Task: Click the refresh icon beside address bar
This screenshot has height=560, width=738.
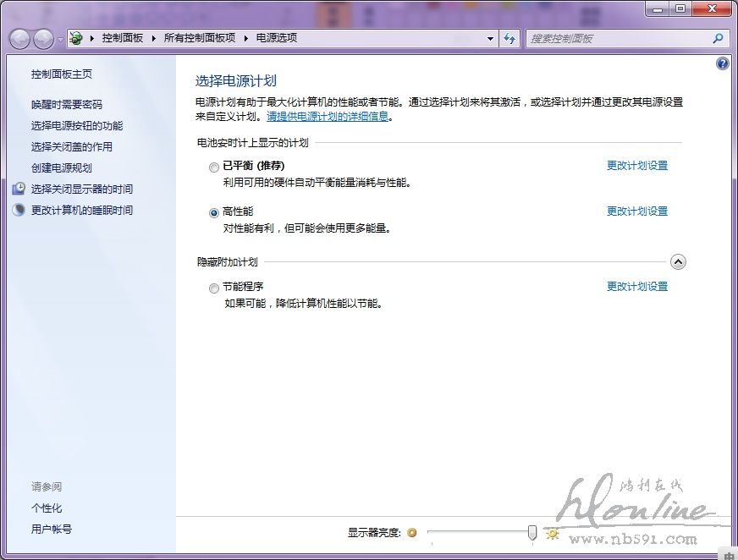Action: coord(509,38)
